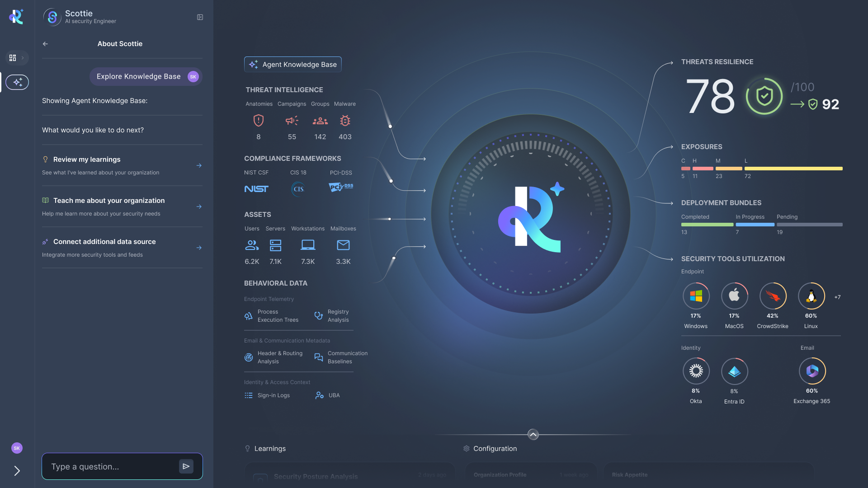Click the Completed deployment bundles bar

707,225
